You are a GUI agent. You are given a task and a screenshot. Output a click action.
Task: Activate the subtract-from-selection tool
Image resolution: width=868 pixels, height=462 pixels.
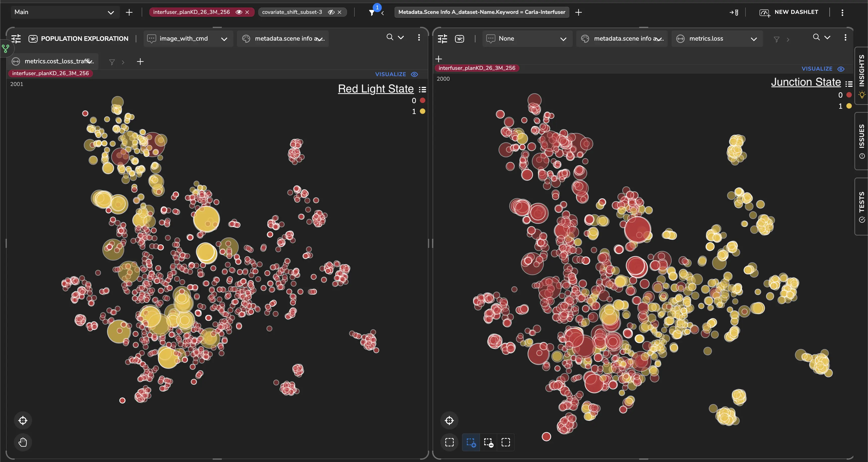(488, 442)
